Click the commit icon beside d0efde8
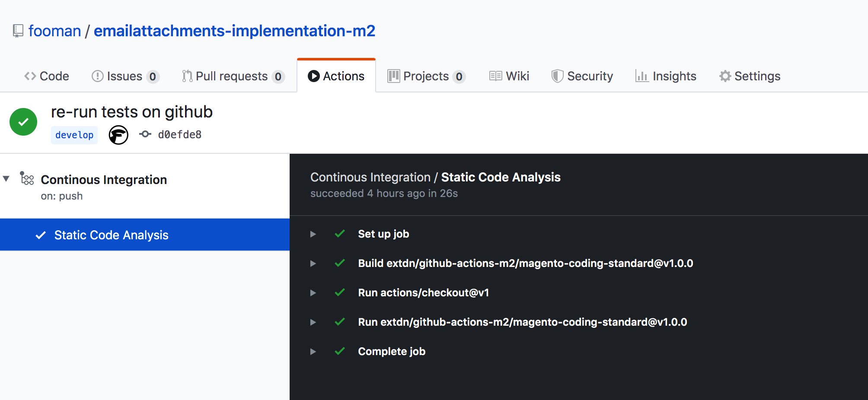This screenshot has height=400, width=868. pos(145,134)
